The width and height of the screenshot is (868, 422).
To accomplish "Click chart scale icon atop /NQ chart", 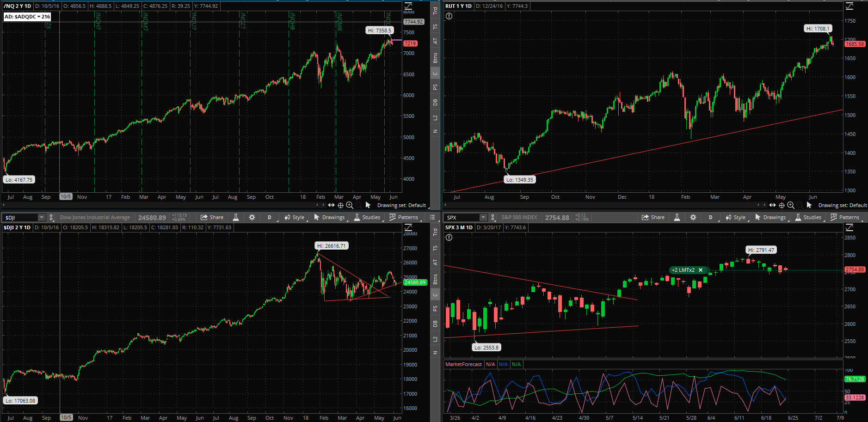I will tap(408, 6).
